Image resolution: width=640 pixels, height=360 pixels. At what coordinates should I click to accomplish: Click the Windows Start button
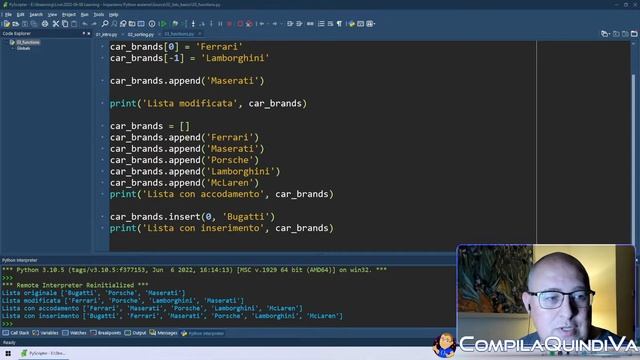click(8, 353)
